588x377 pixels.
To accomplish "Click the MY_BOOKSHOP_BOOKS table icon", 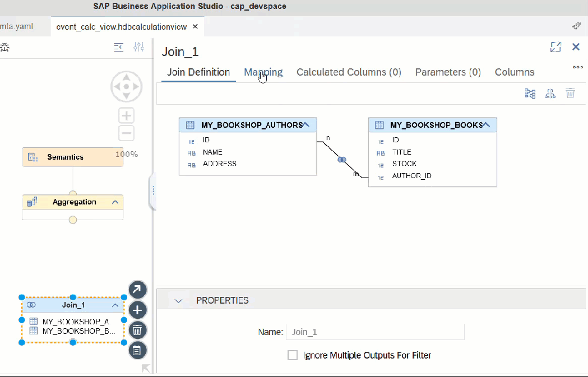I will pyautogui.click(x=379, y=125).
